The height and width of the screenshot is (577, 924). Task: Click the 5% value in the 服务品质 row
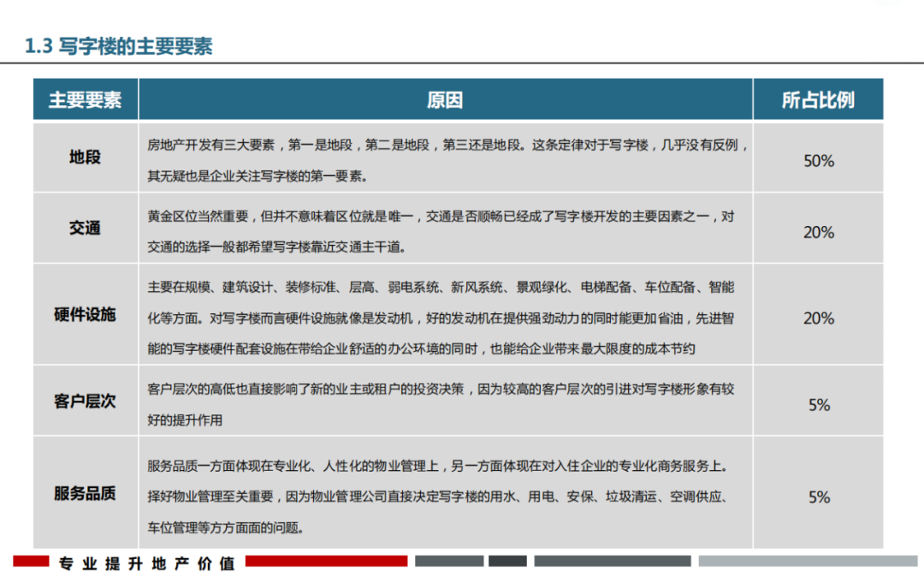tap(819, 497)
